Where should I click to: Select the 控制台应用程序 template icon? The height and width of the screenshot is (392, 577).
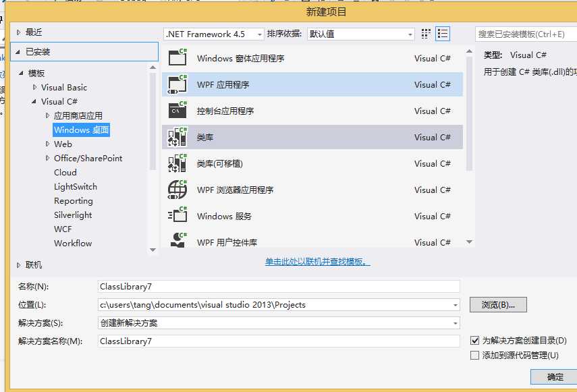click(177, 110)
